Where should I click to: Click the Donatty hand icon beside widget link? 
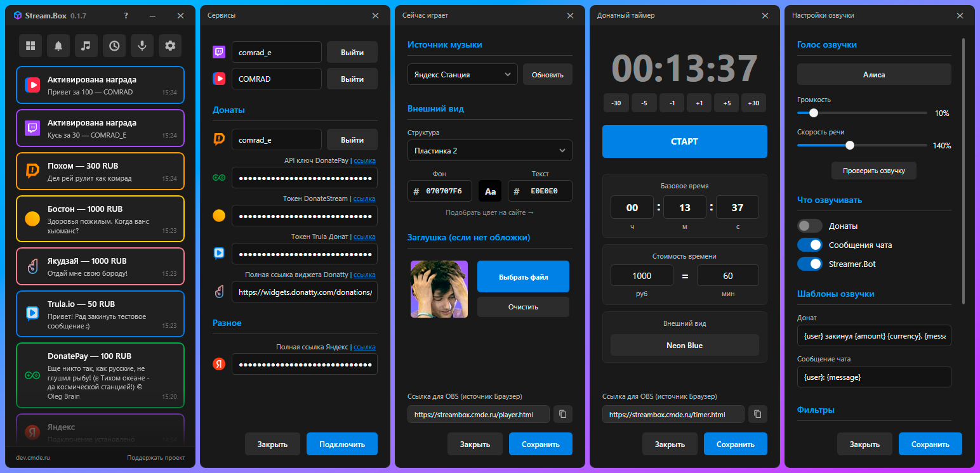tap(219, 292)
